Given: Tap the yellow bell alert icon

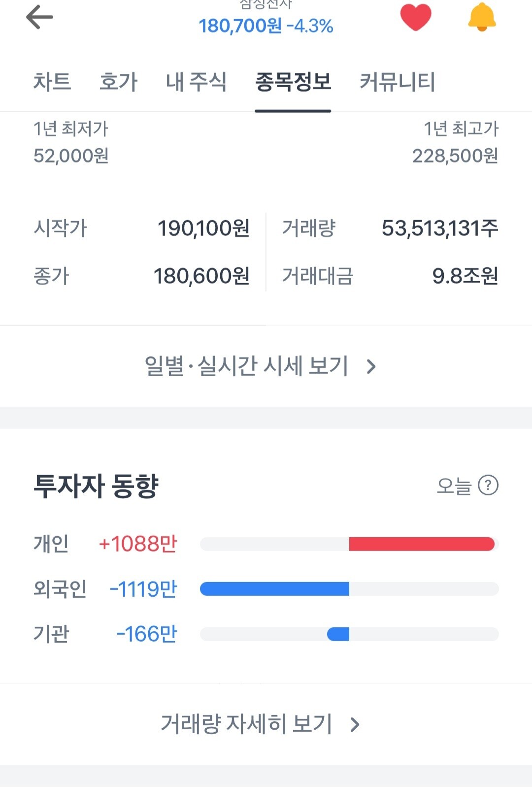Looking at the screenshot, I should tap(482, 17).
